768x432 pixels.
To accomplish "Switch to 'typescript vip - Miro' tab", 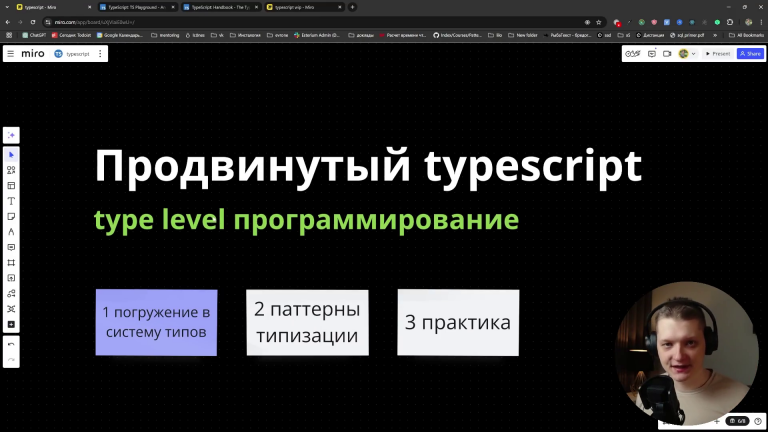I will pyautogui.click(x=305, y=7).
